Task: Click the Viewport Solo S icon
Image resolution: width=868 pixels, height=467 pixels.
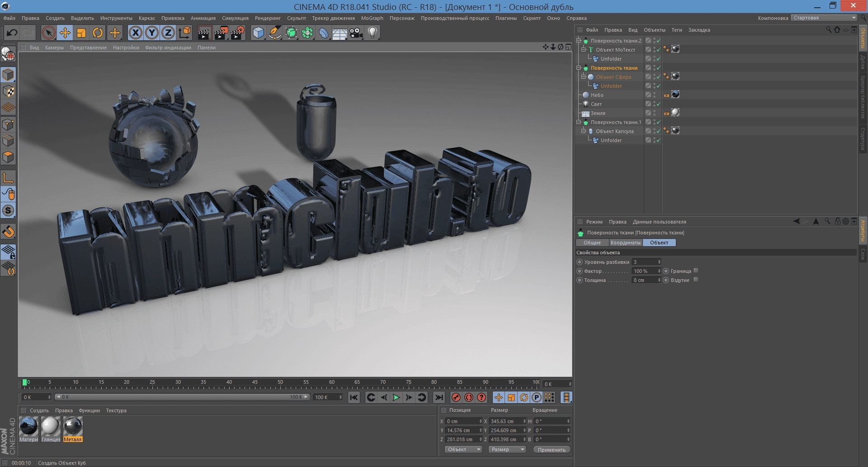Action: tap(8, 210)
